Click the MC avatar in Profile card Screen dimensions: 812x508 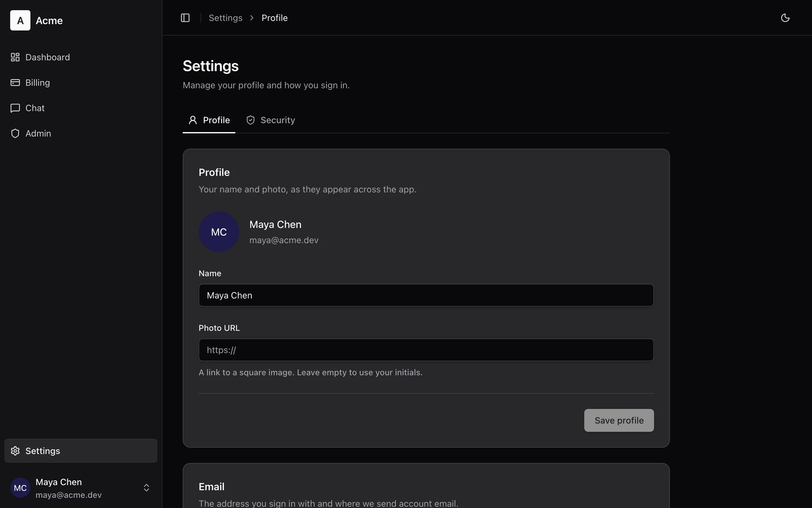click(219, 232)
